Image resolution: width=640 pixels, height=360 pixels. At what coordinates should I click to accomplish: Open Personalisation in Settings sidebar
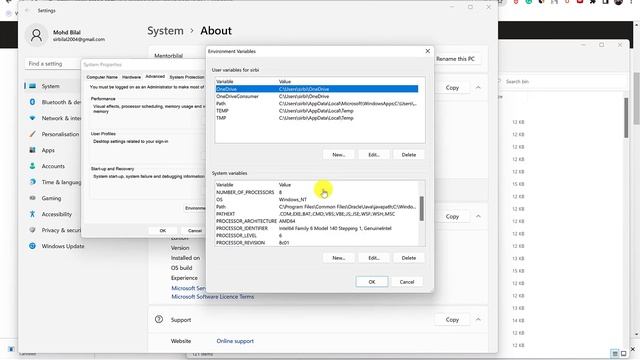coord(53,134)
